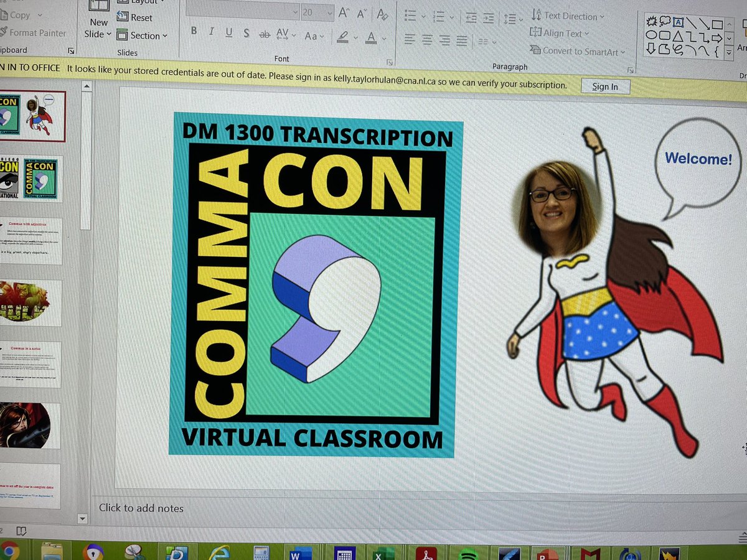Screen dimensions: 747x560
Task: Select the Commas with adjectives slide thumbnail
Action: (31, 241)
